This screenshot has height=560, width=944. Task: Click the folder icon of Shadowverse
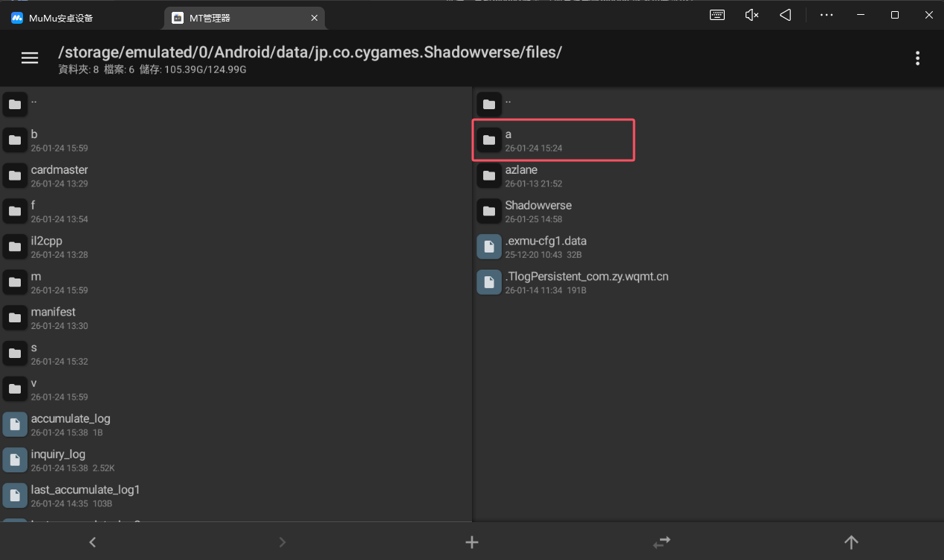click(x=489, y=212)
